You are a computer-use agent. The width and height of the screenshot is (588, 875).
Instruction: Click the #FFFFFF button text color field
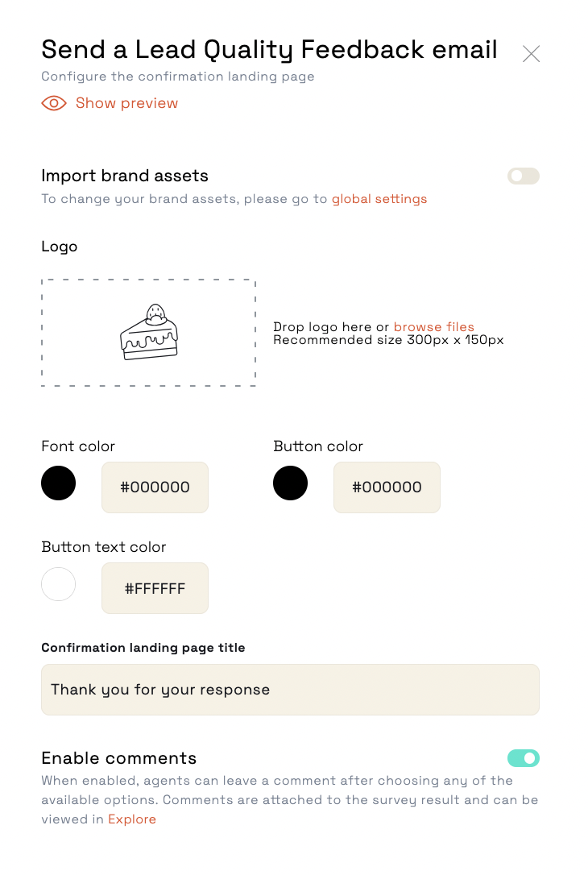coord(155,588)
